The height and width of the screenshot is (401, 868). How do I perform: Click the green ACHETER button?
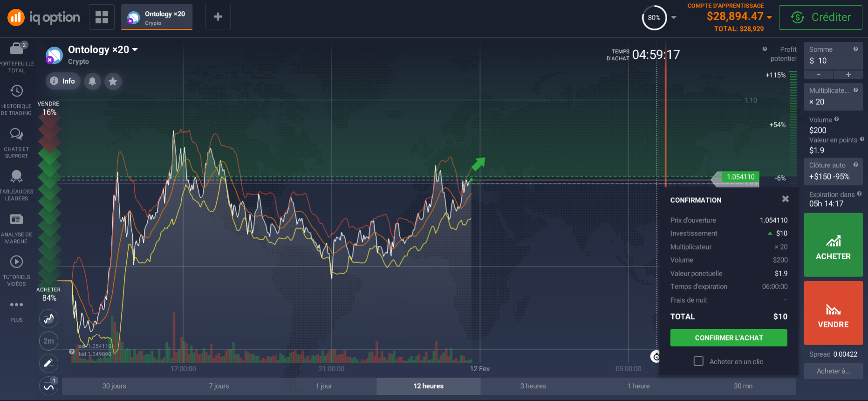[x=833, y=245]
